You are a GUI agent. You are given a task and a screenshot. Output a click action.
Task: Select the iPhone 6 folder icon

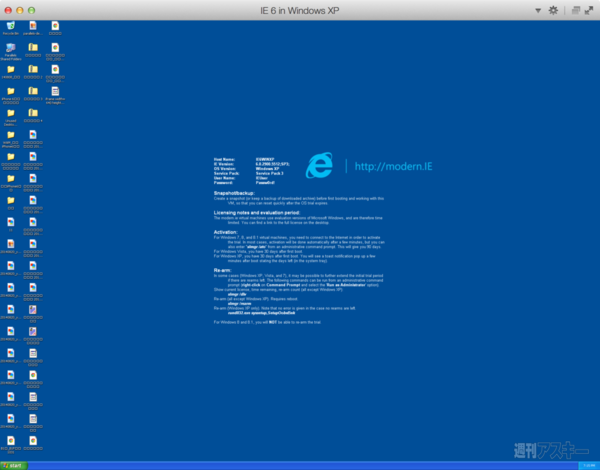(x=11, y=95)
